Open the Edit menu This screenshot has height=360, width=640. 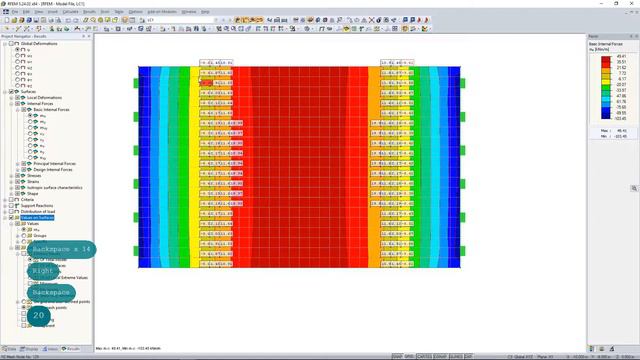pyautogui.click(x=26, y=12)
